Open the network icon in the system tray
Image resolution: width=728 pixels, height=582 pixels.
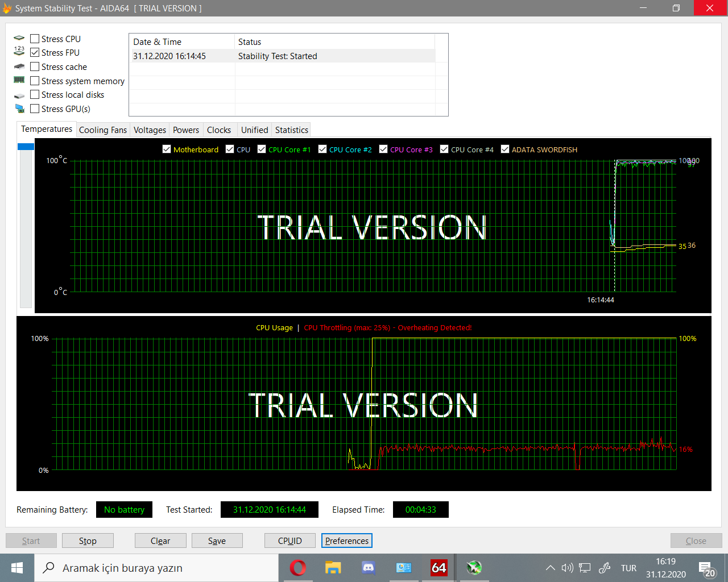[585, 568]
